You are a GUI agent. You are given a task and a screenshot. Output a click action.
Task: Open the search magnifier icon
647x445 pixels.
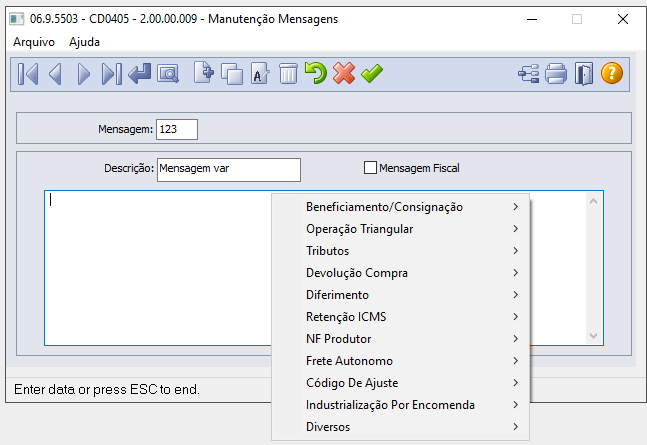168,74
